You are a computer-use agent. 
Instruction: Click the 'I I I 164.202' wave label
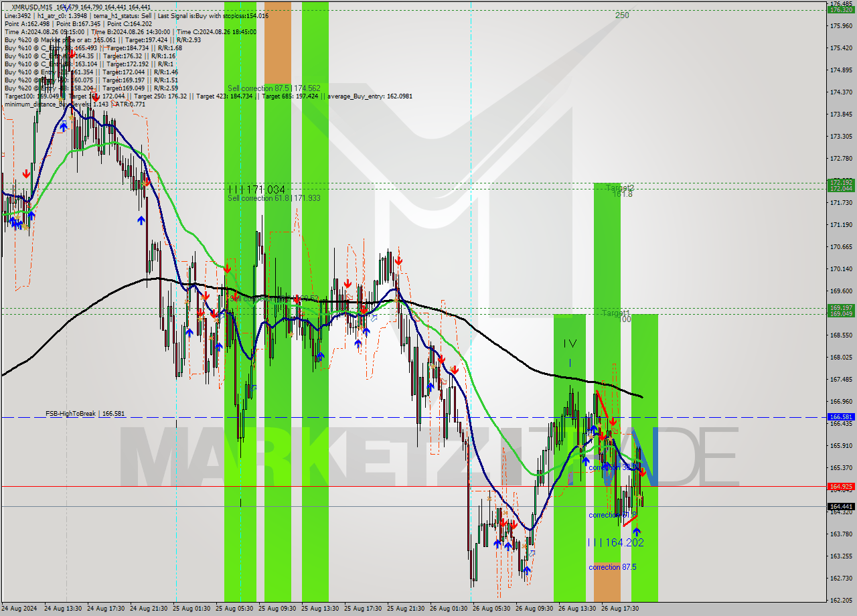point(615,542)
